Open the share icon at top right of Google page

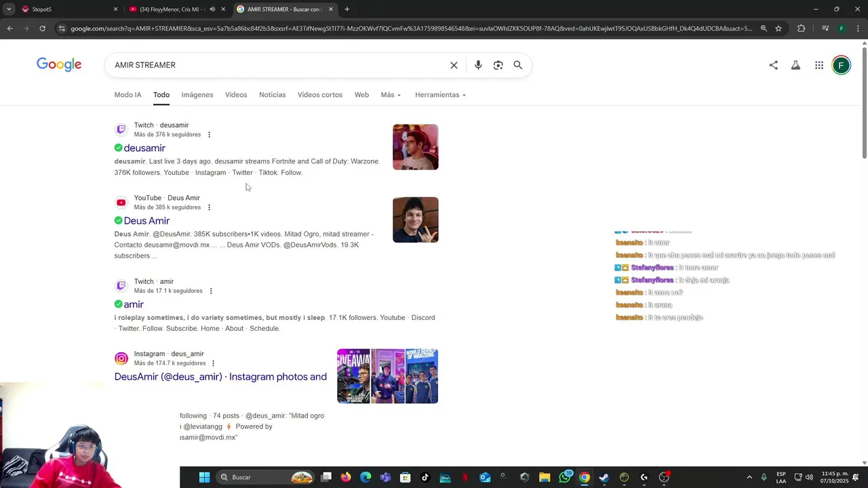point(773,65)
